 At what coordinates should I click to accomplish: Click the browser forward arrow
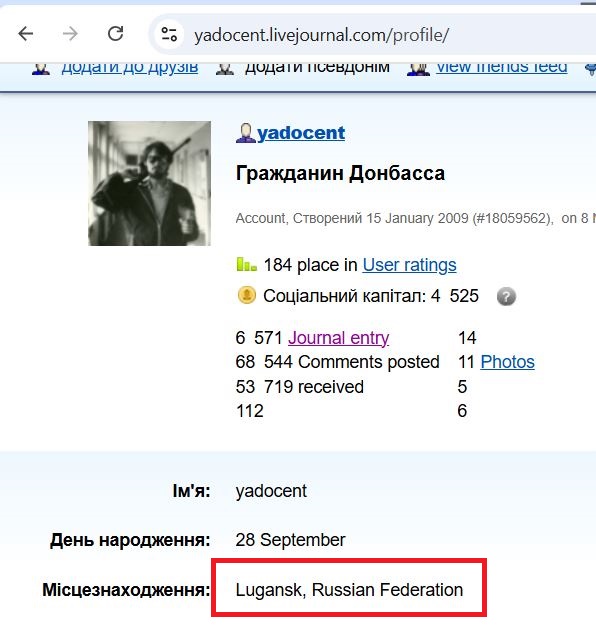70,34
